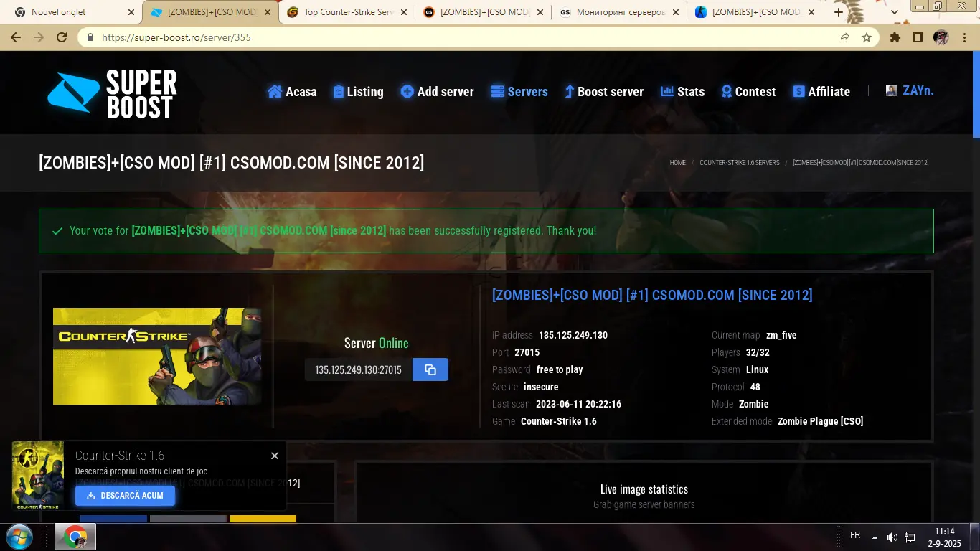The image size is (980, 551).
Task: Open the Windows Start menu
Action: pos(18,537)
